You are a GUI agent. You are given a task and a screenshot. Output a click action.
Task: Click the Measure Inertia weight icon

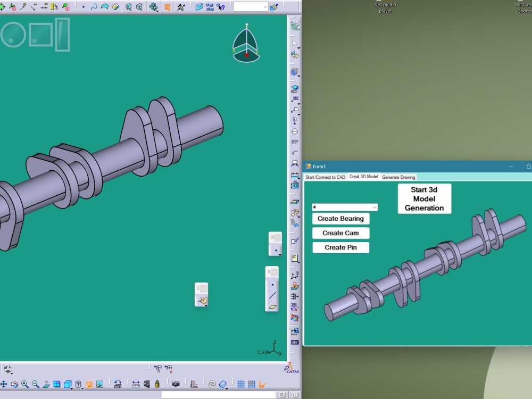point(157,384)
